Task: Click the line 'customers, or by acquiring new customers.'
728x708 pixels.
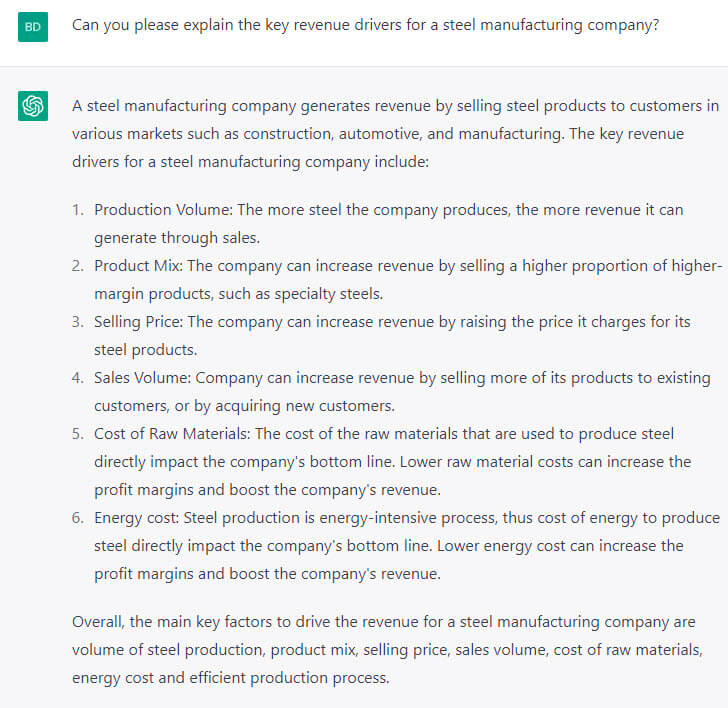Action: [244, 406]
